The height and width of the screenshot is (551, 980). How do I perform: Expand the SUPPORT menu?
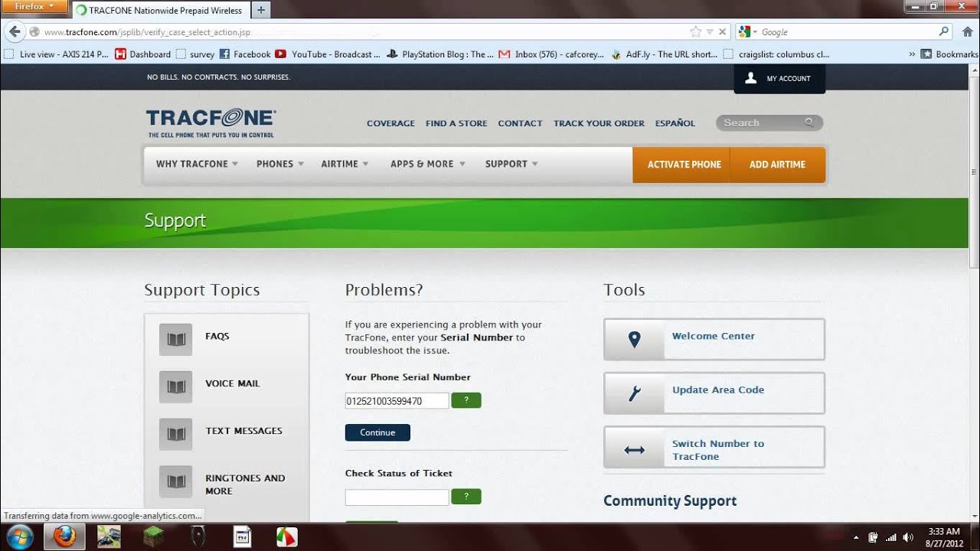point(511,164)
